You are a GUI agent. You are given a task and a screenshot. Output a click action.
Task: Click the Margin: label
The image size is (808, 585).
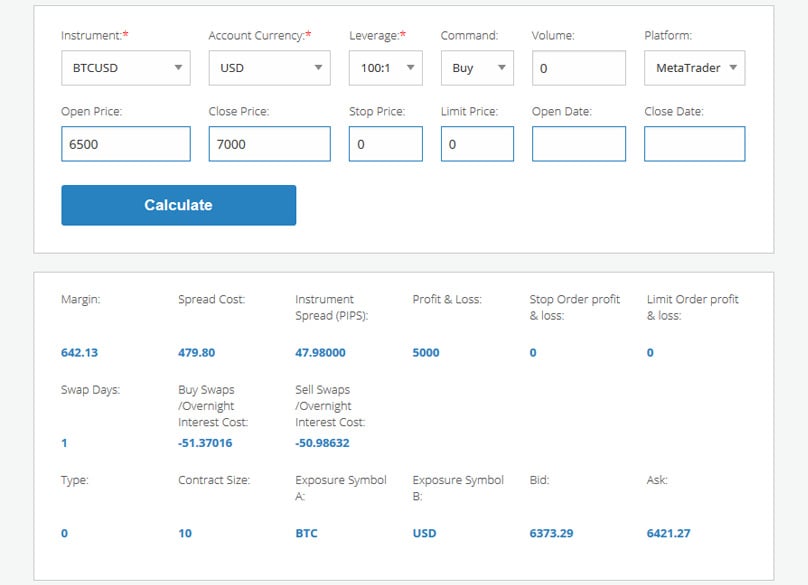click(x=80, y=299)
